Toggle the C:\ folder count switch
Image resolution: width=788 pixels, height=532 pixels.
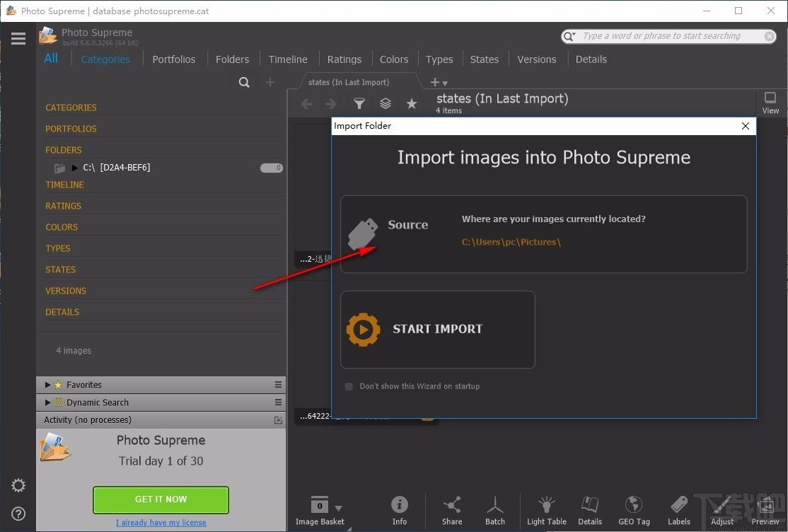coord(272,168)
